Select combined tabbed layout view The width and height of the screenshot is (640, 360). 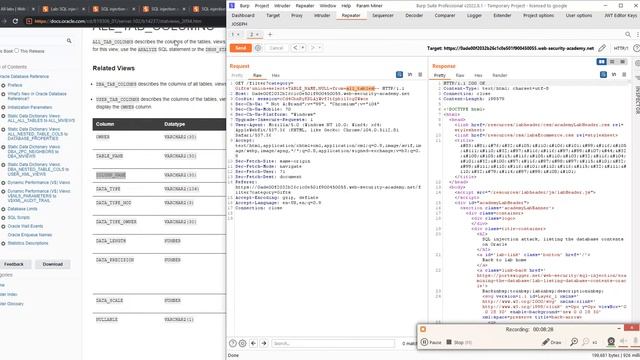click(x=622, y=62)
